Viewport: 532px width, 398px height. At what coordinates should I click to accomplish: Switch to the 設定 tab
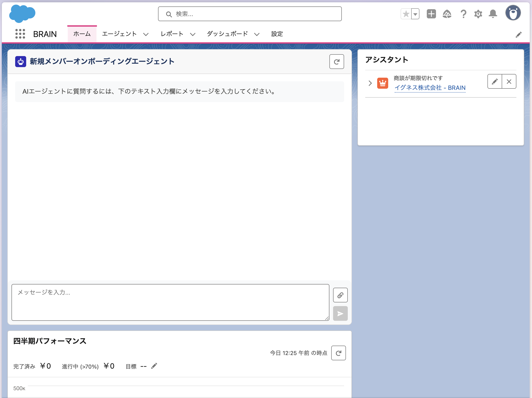[x=277, y=34]
